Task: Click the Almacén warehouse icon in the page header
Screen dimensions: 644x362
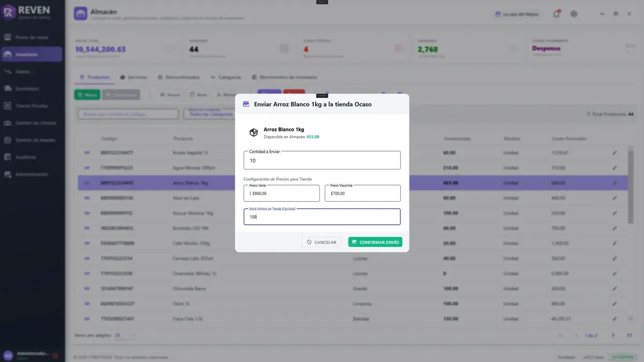Action: 80,14
